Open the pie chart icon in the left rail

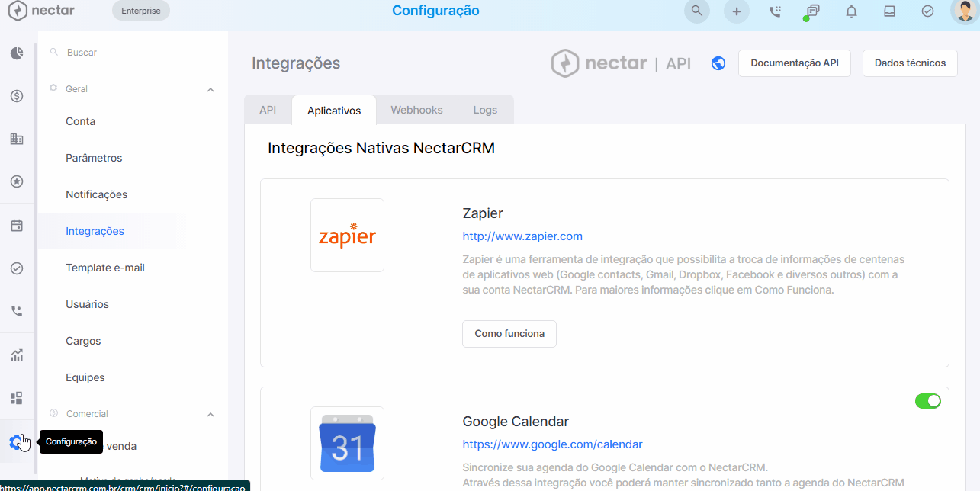click(x=17, y=53)
